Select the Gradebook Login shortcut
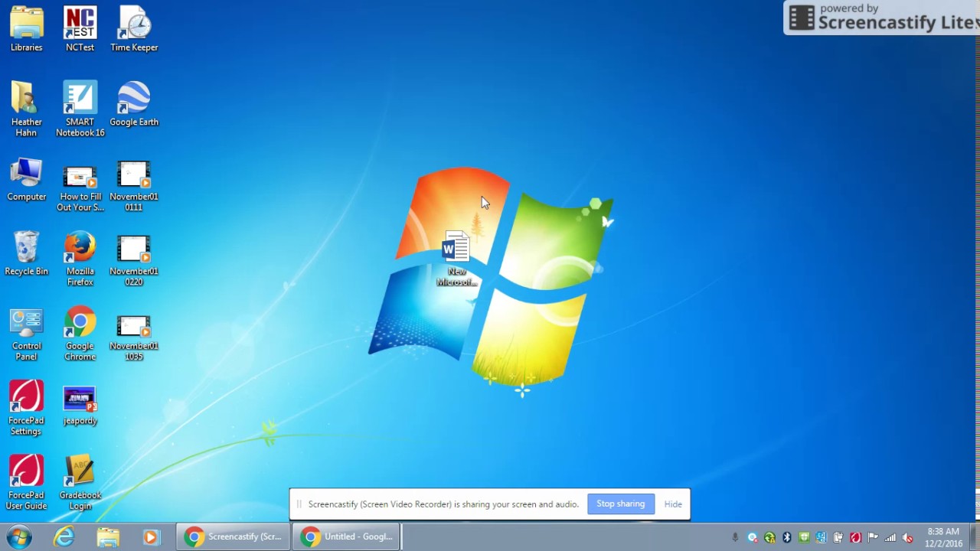 pyautogui.click(x=80, y=482)
